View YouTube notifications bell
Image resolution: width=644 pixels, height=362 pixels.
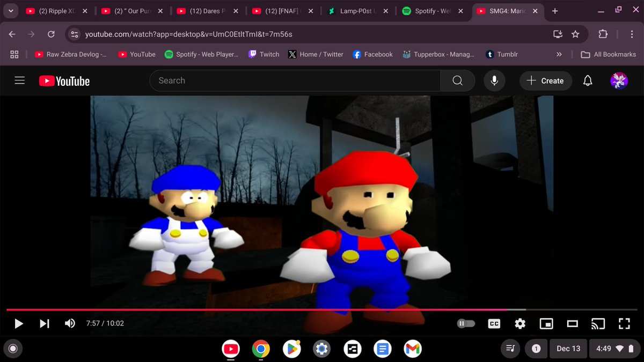[x=588, y=80]
